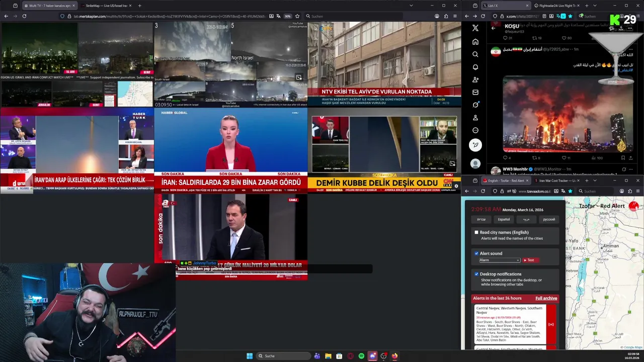The height and width of the screenshot is (362, 644).
Task: Open new tab in Multi TV browser window
Action: pos(139,6)
